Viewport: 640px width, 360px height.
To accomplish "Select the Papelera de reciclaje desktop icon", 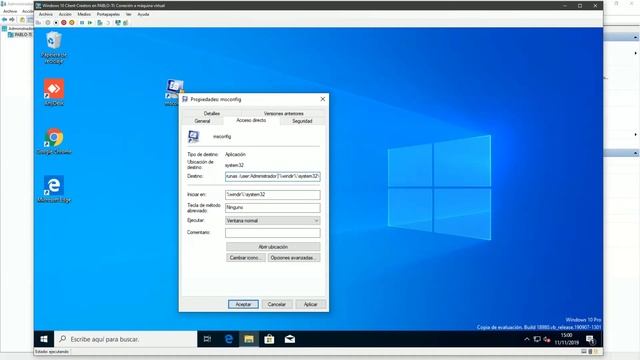I will coord(54,48).
